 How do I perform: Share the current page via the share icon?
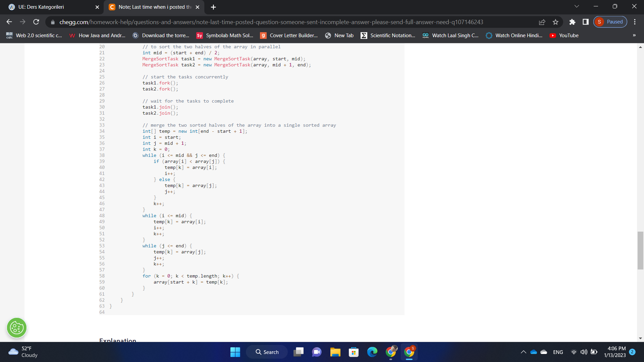click(542, 22)
